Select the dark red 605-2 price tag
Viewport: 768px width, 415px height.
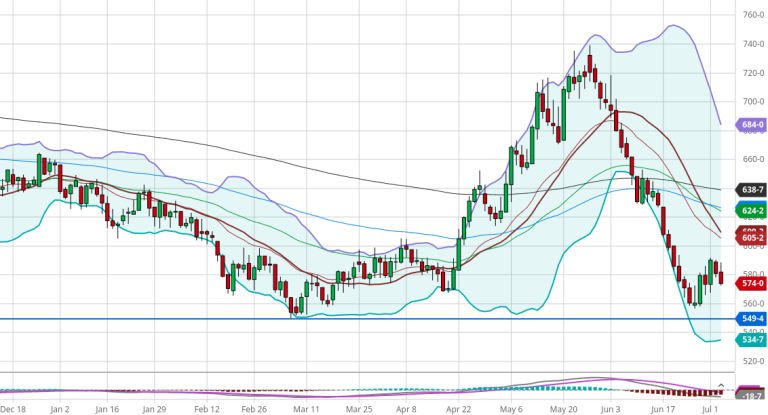[752, 240]
